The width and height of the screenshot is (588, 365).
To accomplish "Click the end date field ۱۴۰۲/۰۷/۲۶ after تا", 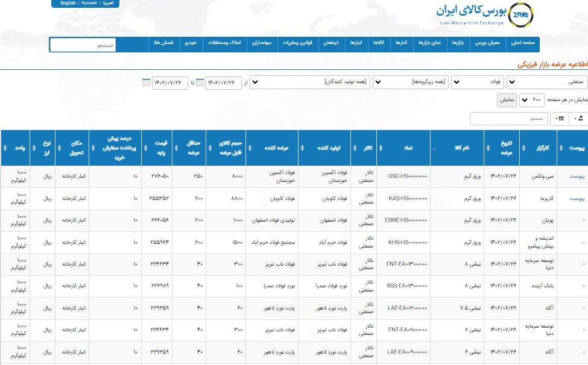I will [169, 83].
